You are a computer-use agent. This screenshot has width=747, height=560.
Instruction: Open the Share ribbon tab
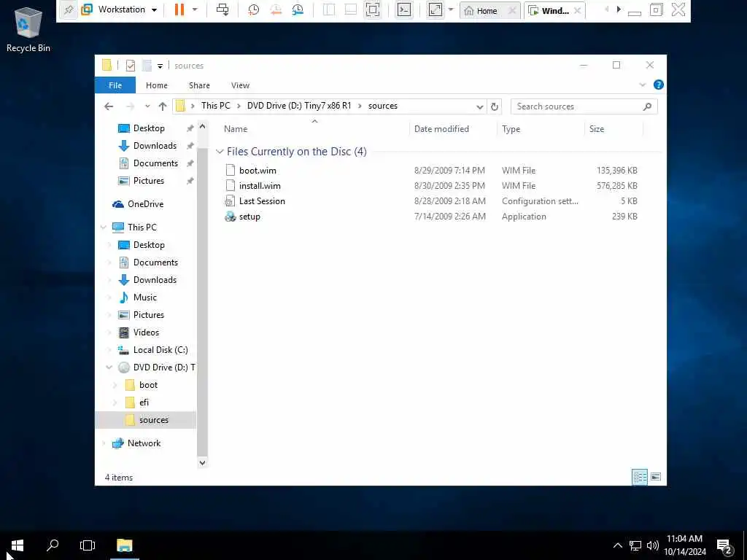pos(199,85)
